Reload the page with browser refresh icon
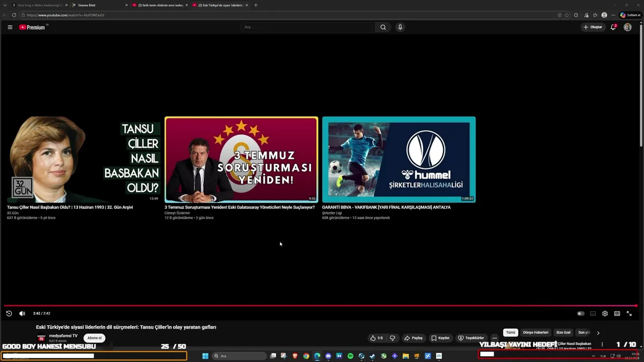The image size is (644, 362). [x=14, y=15]
